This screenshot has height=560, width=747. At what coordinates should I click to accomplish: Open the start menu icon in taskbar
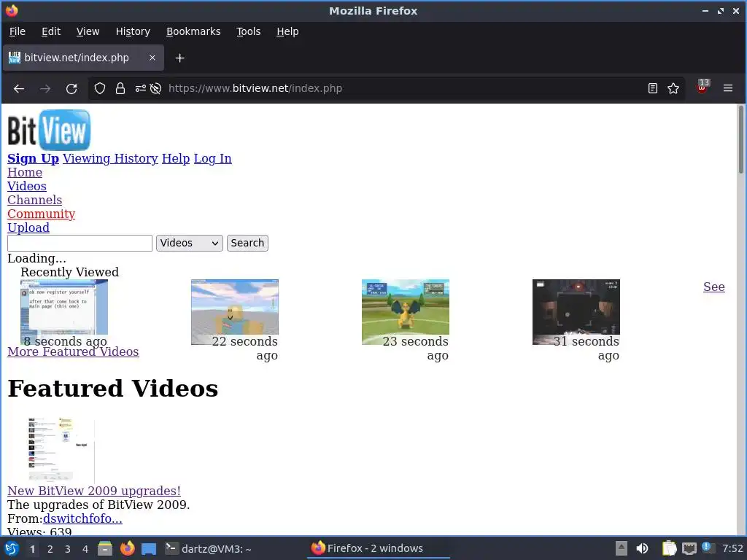coord(12,548)
